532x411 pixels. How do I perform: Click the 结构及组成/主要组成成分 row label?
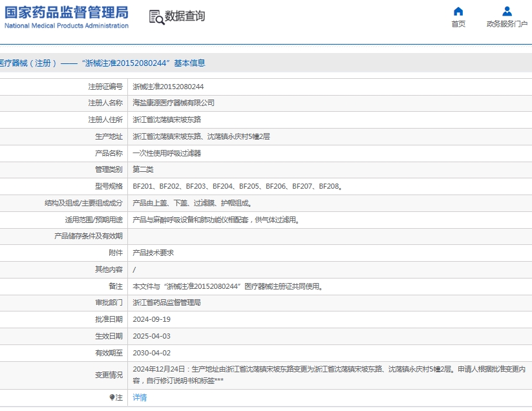pos(83,203)
